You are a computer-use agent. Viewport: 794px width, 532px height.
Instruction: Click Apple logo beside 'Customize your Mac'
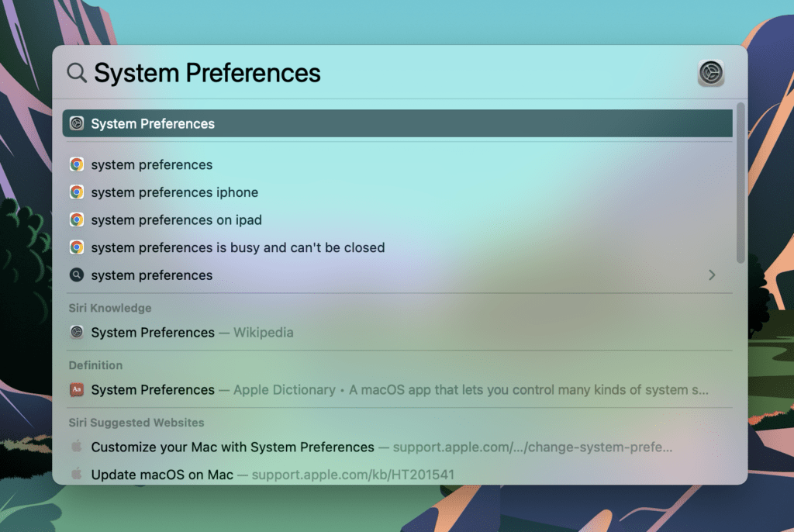77,447
